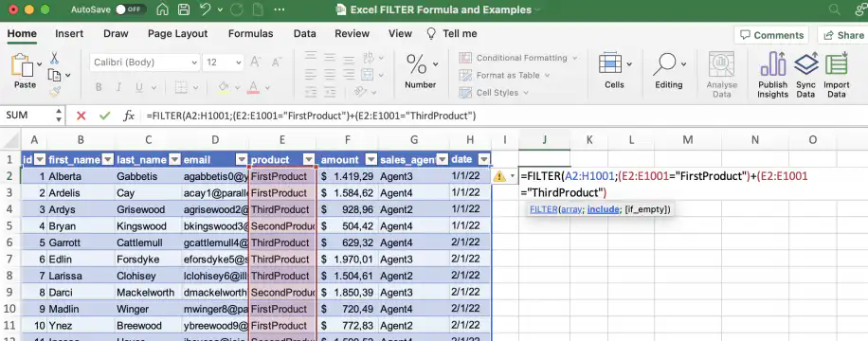
Task: Apply Underline formatting
Action: [x=138, y=87]
